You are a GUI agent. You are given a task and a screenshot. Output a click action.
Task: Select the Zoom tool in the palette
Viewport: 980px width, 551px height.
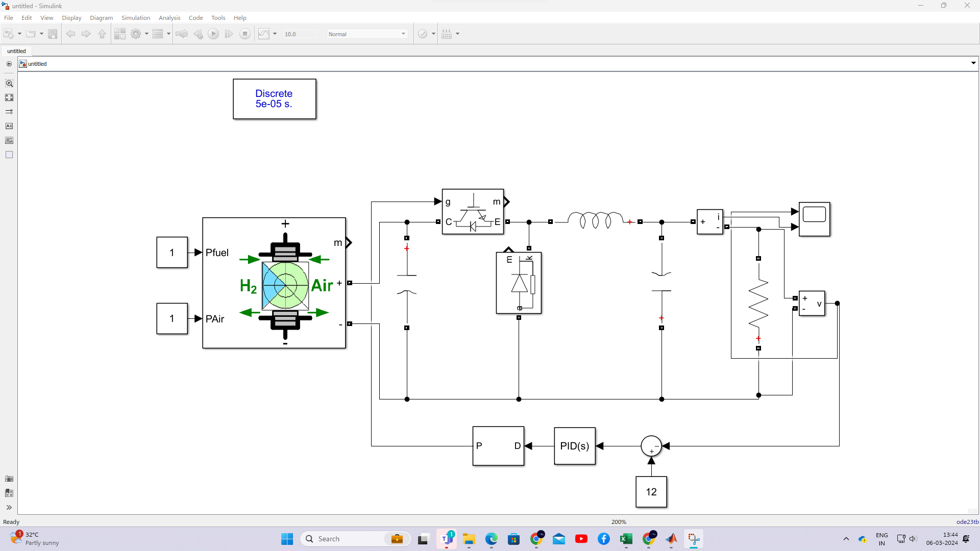pyautogui.click(x=9, y=83)
